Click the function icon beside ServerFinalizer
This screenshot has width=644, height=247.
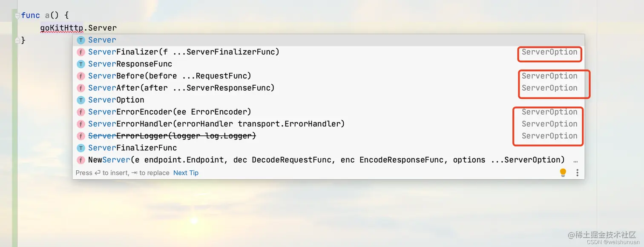click(x=81, y=52)
